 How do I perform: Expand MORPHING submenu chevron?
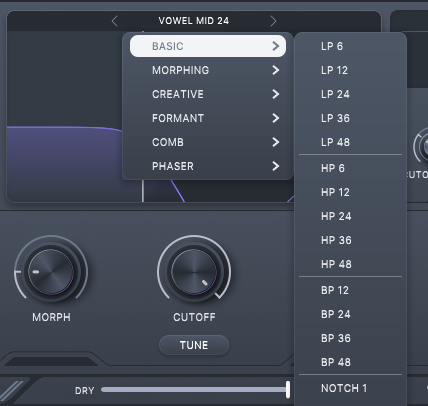pyautogui.click(x=275, y=70)
